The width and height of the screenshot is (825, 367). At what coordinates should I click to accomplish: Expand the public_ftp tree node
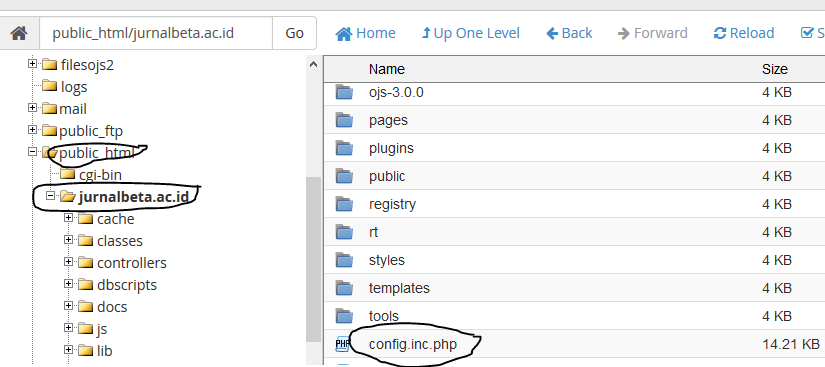pyautogui.click(x=33, y=130)
